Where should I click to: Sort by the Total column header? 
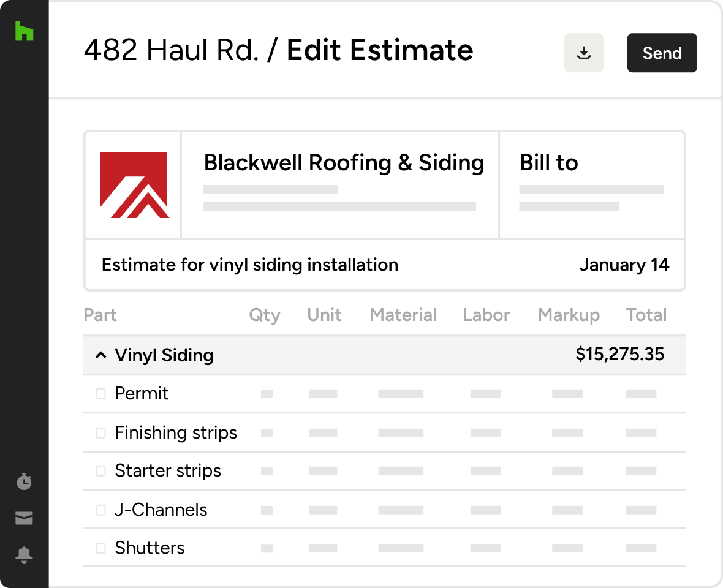646,315
